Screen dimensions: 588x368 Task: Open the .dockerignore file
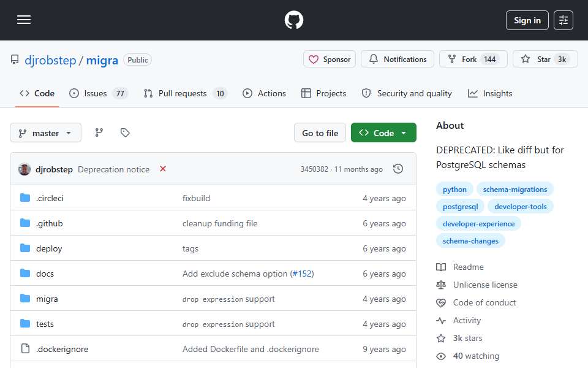pyautogui.click(x=62, y=349)
